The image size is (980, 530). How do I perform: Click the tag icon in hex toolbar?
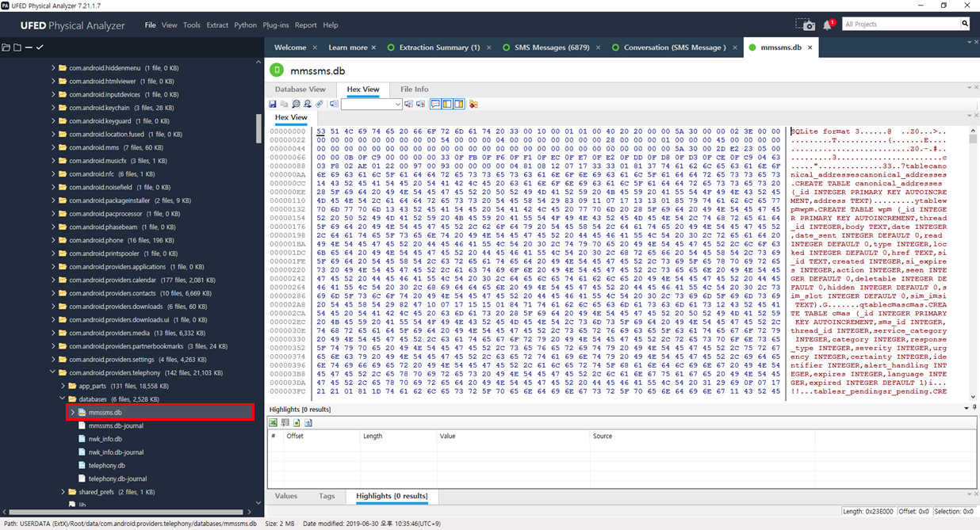(320, 104)
